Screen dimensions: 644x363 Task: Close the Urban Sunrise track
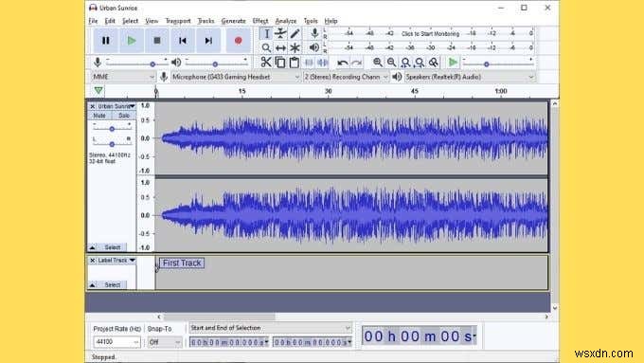tap(93, 106)
